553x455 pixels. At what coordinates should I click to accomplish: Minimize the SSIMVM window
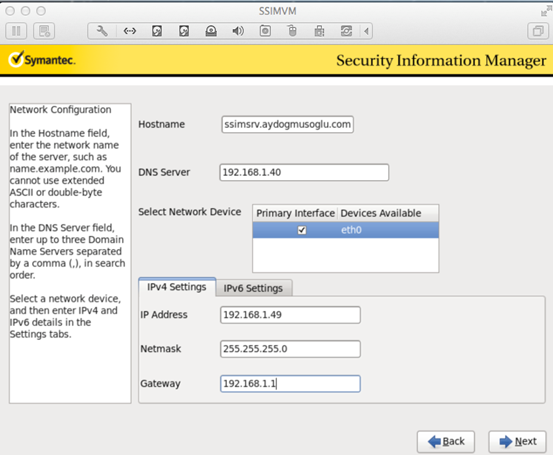[26, 11]
